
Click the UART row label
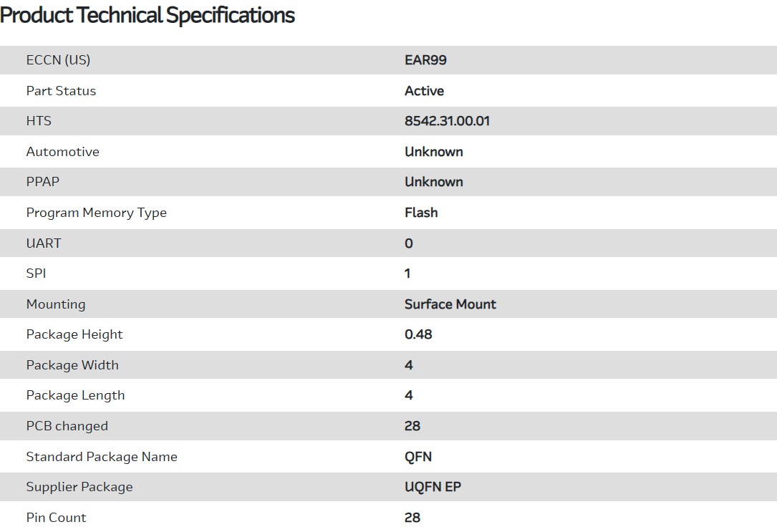click(44, 243)
